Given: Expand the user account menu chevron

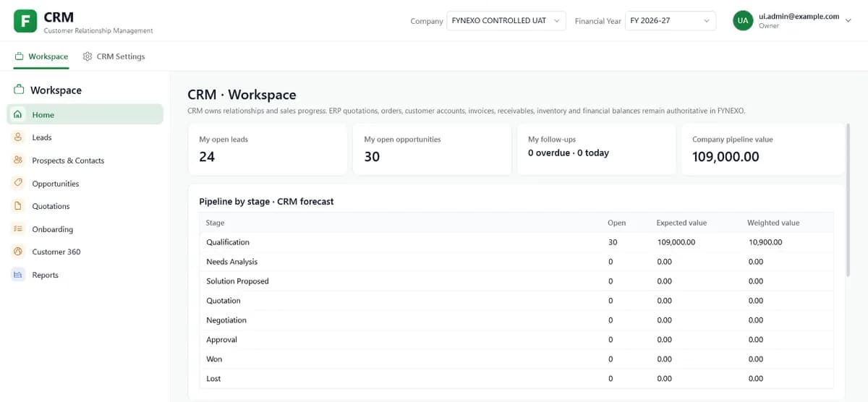Looking at the screenshot, I should [x=848, y=21].
